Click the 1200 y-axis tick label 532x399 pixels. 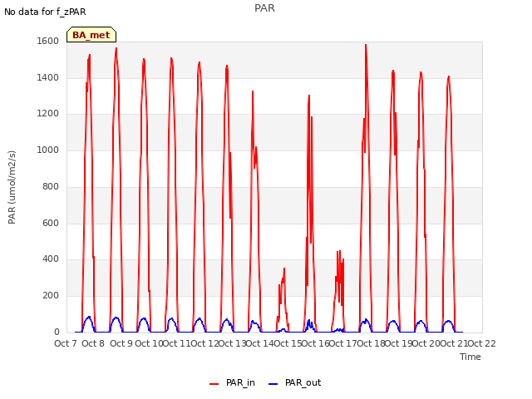(x=48, y=114)
